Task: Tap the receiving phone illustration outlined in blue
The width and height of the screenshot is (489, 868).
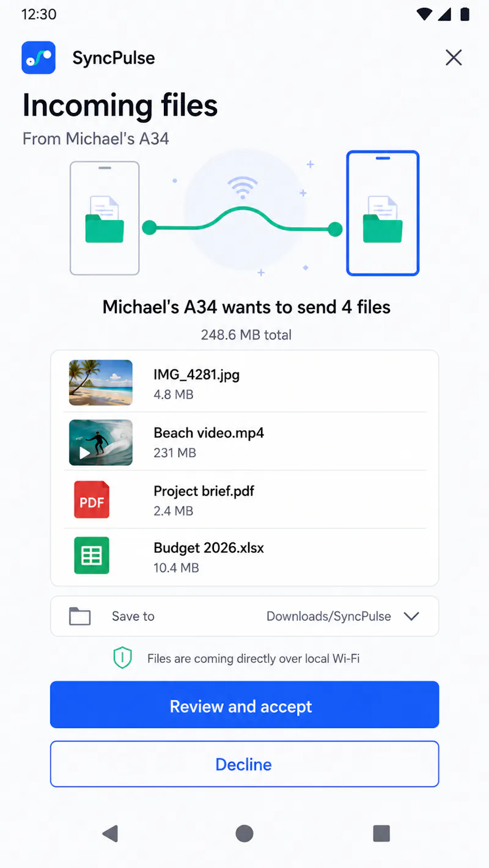Action: [383, 213]
